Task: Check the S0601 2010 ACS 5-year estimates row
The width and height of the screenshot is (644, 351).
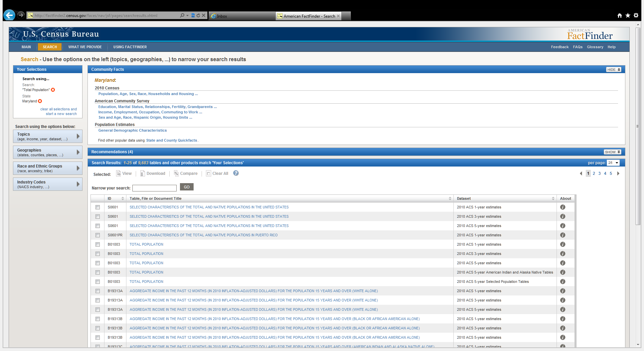Action: point(97,226)
